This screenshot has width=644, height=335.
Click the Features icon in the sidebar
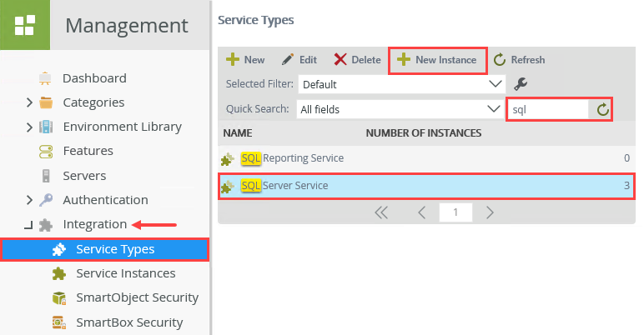click(x=47, y=152)
